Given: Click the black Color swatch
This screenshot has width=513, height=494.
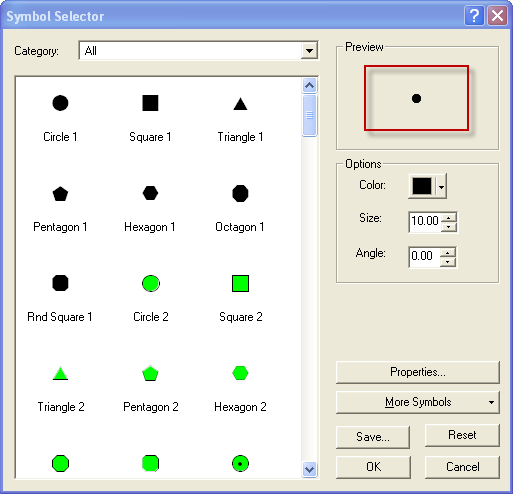Looking at the screenshot, I should pos(422,186).
